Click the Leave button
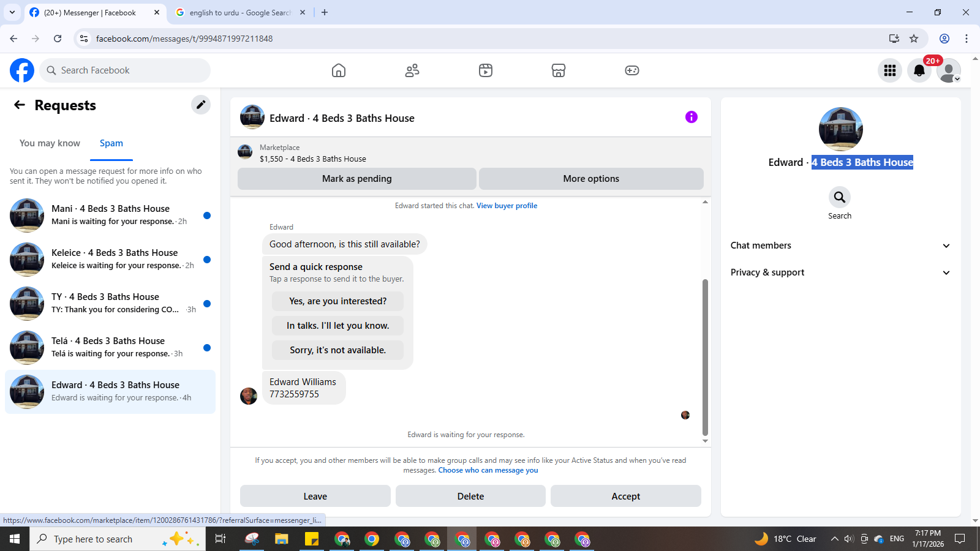980x551 pixels. (315, 496)
